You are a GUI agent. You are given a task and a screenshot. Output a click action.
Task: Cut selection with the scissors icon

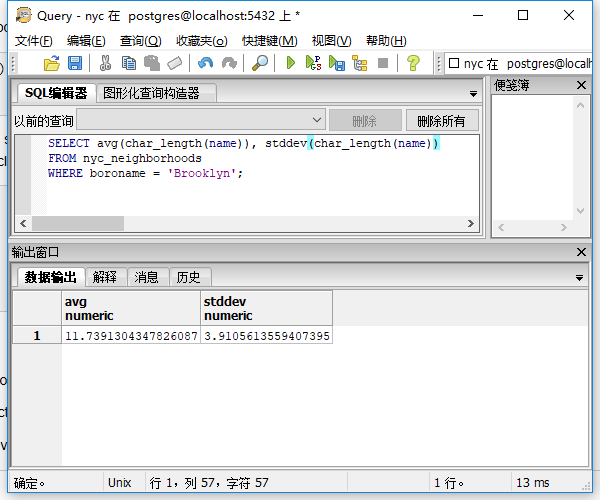click(x=105, y=63)
